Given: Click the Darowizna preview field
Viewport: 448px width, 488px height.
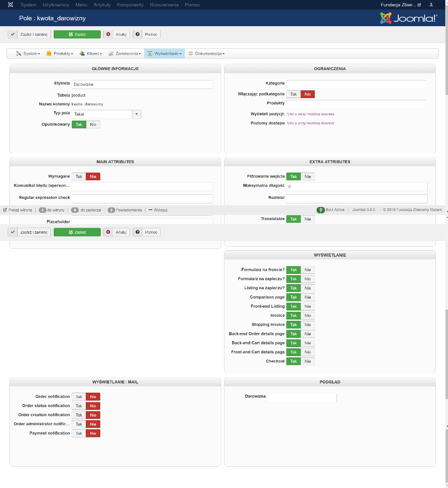Looking at the screenshot, I should pos(302,398).
